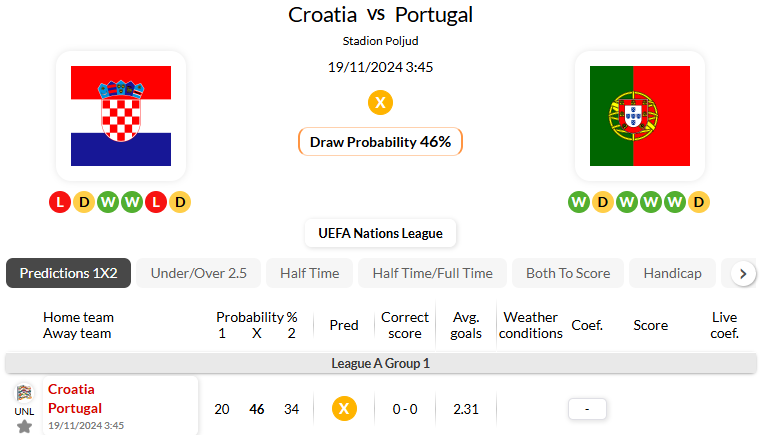The height and width of the screenshot is (435, 773).
Task: Click the X prediction badge in table row
Action: [344, 409]
